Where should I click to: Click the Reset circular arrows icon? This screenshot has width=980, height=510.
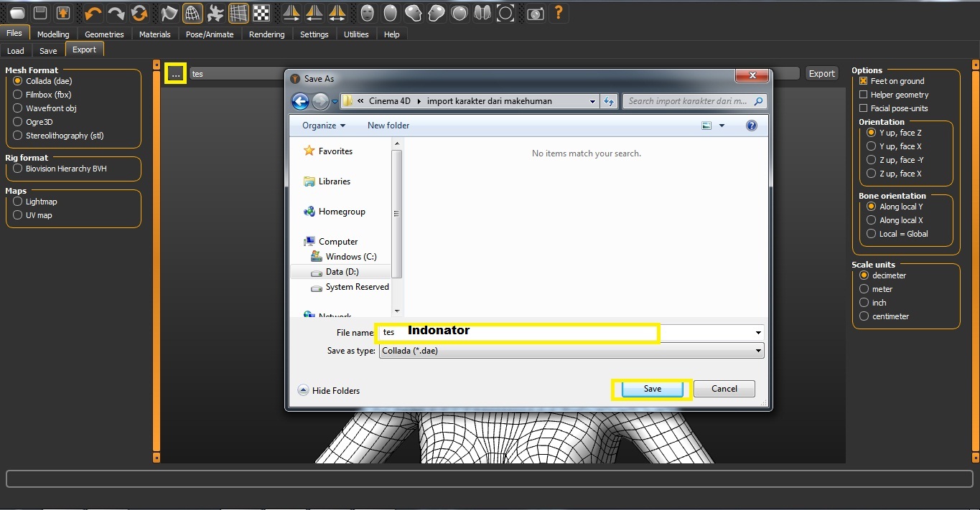click(x=139, y=13)
